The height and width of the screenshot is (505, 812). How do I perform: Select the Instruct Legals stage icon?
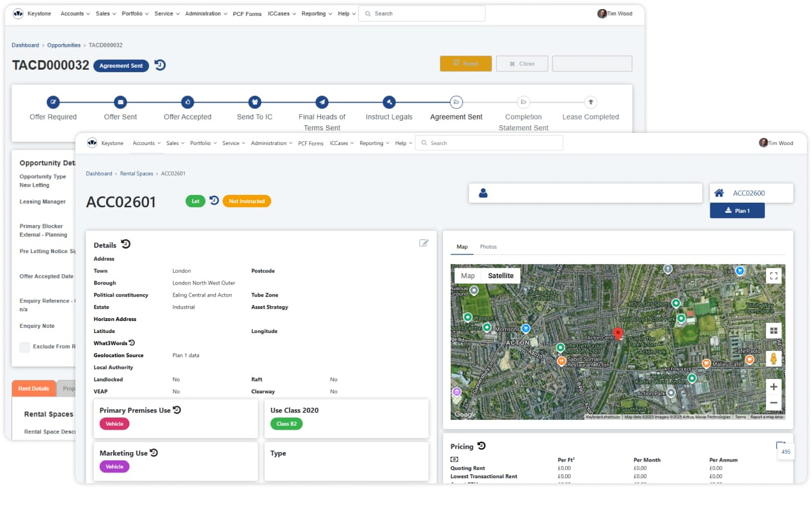(389, 102)
